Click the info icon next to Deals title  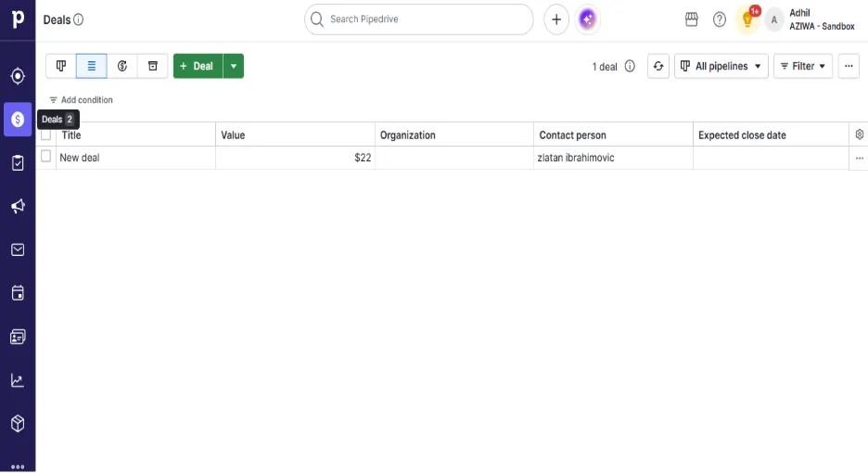[79, 19]
